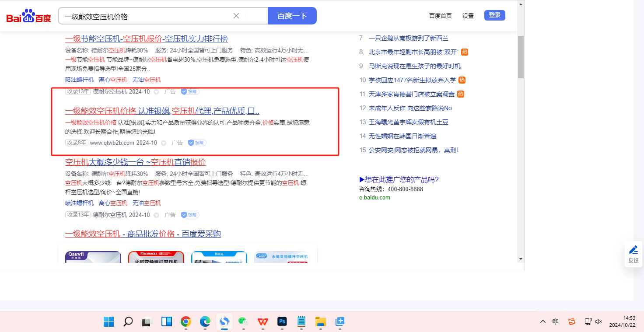Open Microsoft Edge from the taskbar
Screen dimensions: 644x332
point(205,322)
